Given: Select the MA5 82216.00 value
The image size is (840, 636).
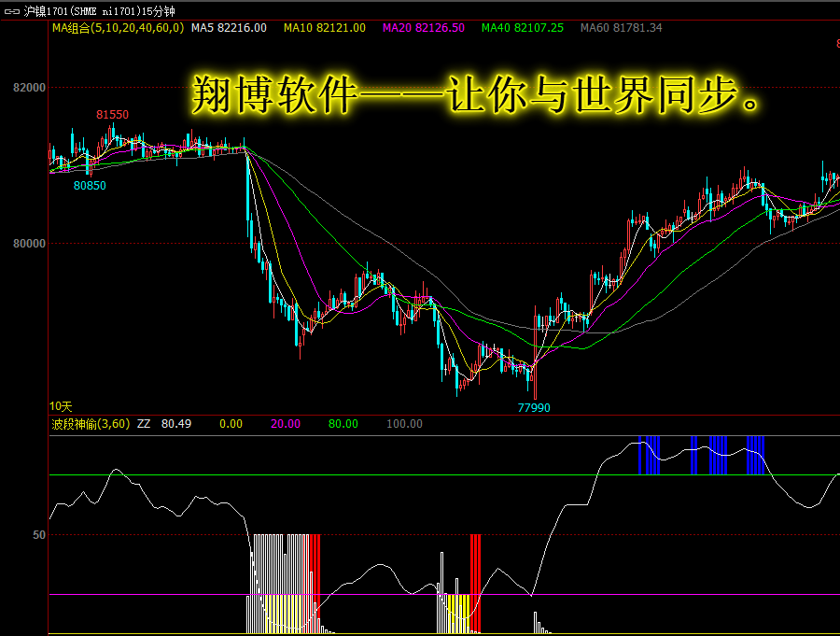Looking at the screenshot, I should point(229,28).
